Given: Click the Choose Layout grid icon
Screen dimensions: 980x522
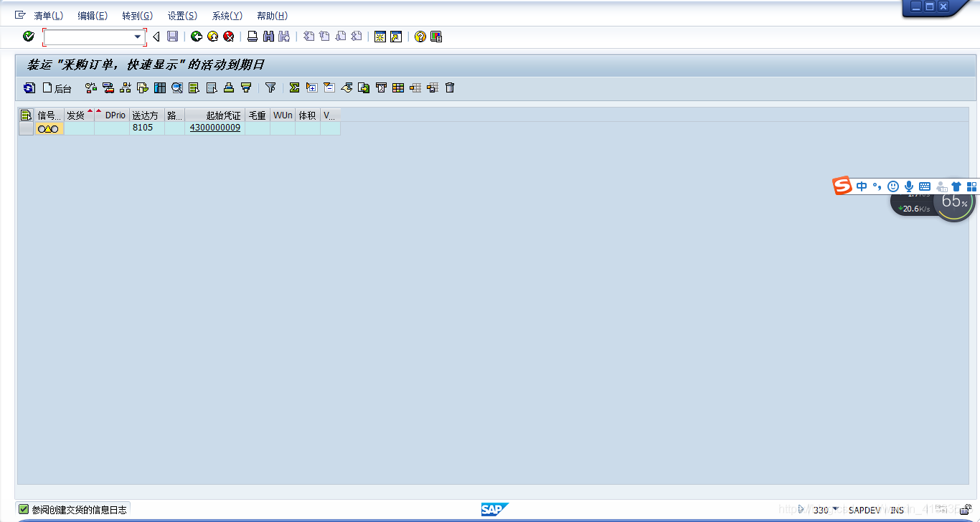Looking at the screenshot, I should point(160,87).
